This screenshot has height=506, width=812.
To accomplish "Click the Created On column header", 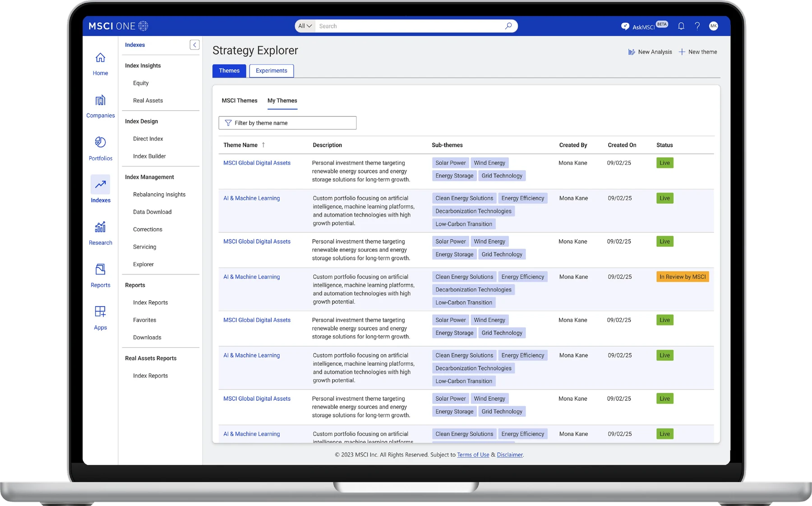I will 622,145.
